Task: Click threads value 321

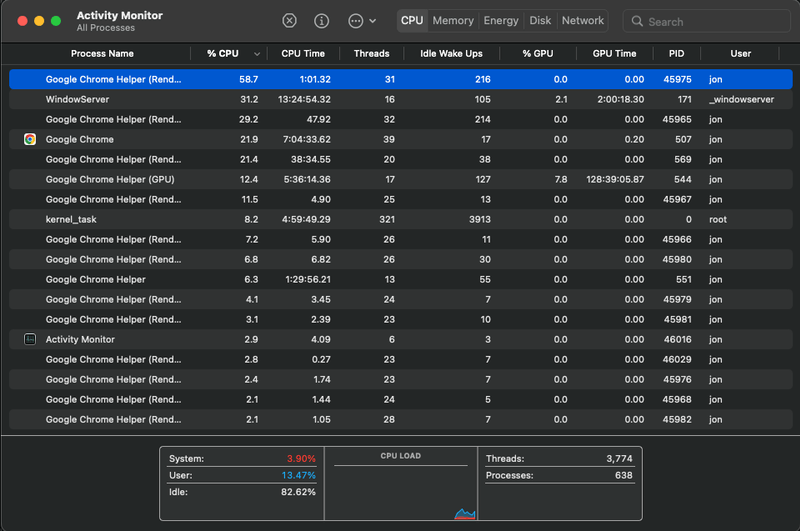Action: pyautogui.click(x=387, y=219)
